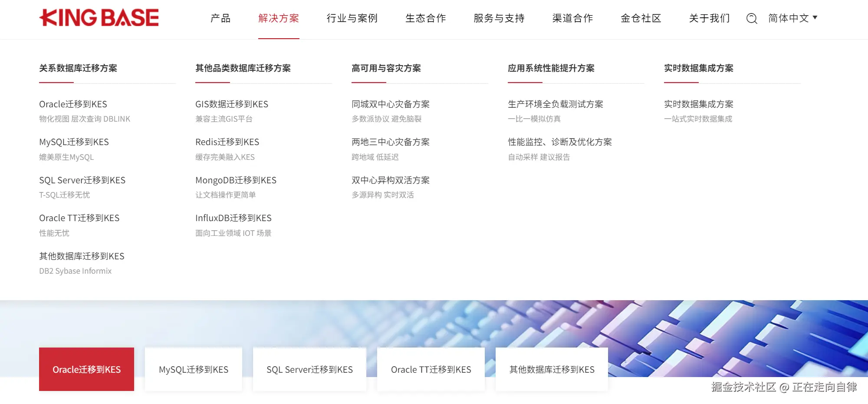Open the 两地三中心灾备方案 link
The height and width of the screenshot is (404, 868).
(x=391, y=142)
